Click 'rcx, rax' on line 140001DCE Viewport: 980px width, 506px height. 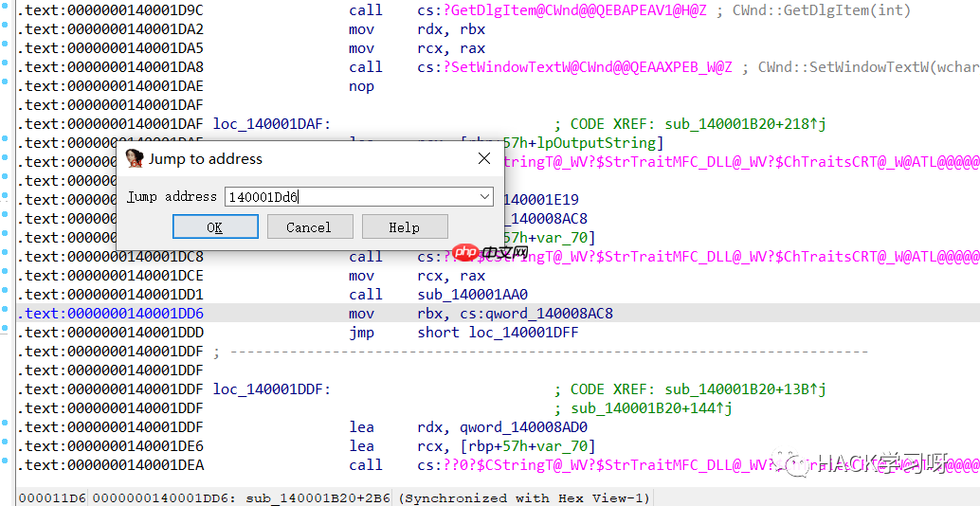click(x=451, y=276)
